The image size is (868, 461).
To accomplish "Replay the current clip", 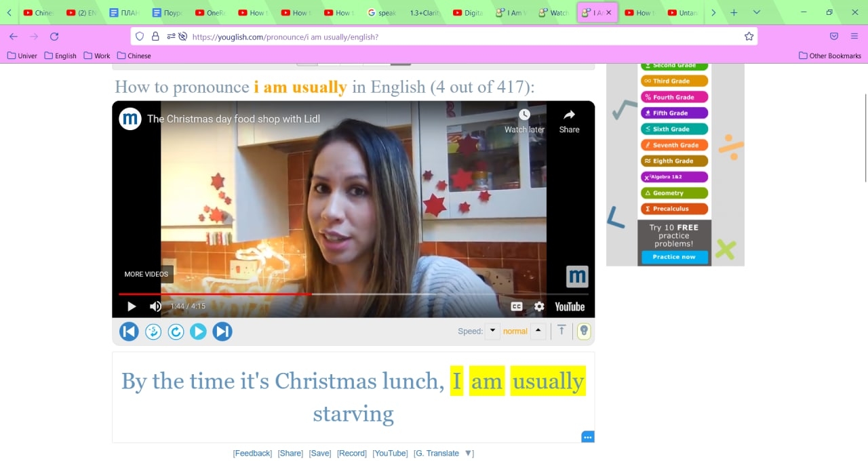I will [x=176, y=332].
